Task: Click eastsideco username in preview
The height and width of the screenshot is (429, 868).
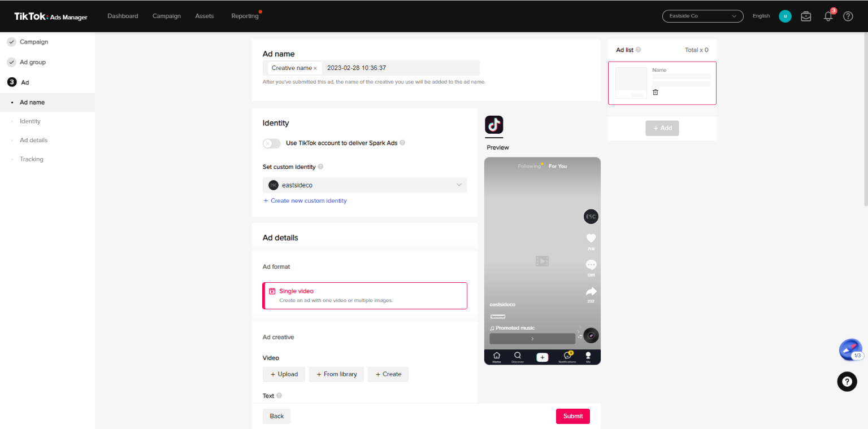Action: pos(502,305)
